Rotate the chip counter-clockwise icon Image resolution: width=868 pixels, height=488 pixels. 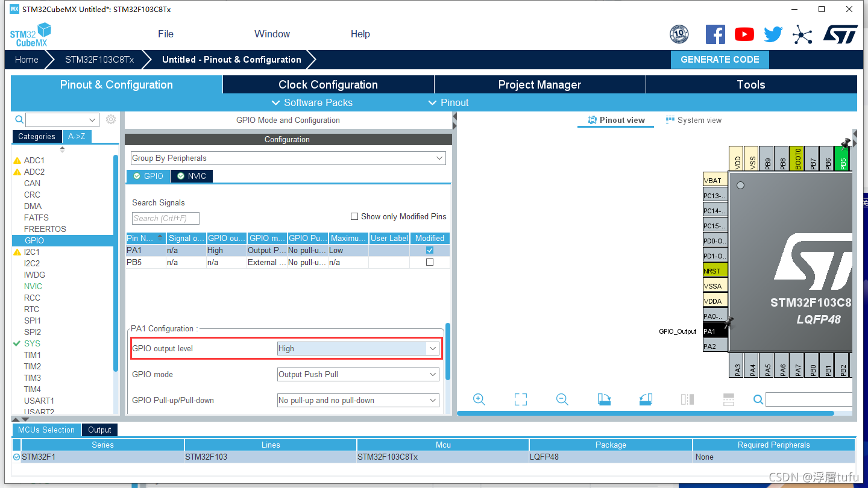[646, 399]
